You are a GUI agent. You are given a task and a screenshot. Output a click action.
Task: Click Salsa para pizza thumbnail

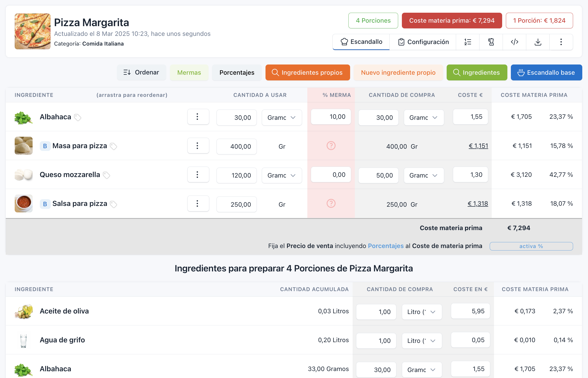(23, 203)
